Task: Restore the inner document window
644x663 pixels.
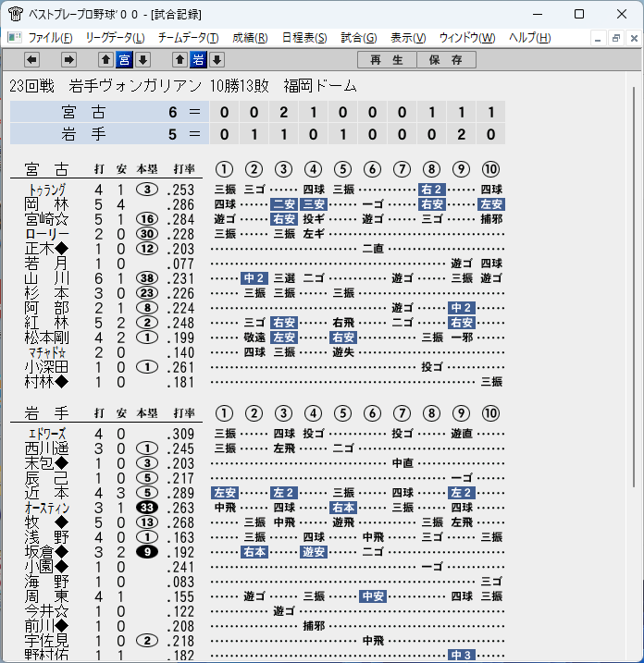Action: [x=615, y=39]
